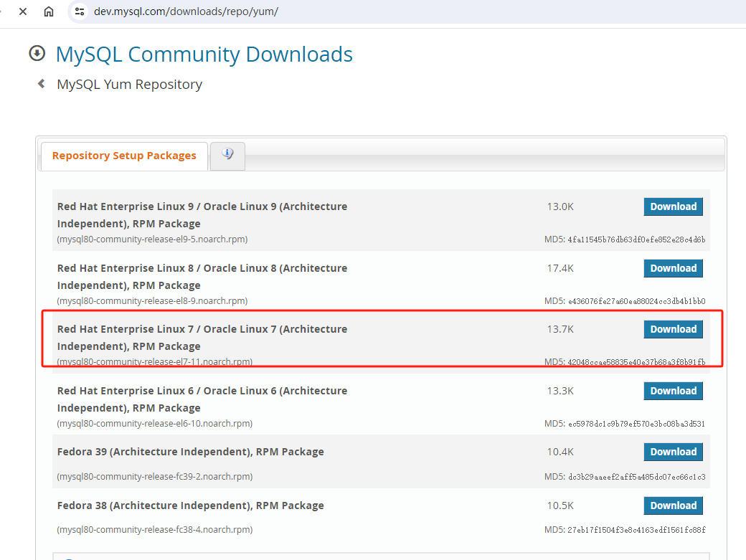Click the MySQL Yum Repository title text
Image resolution: width=746 pixels, height=560 pixels.
point(129,85)
